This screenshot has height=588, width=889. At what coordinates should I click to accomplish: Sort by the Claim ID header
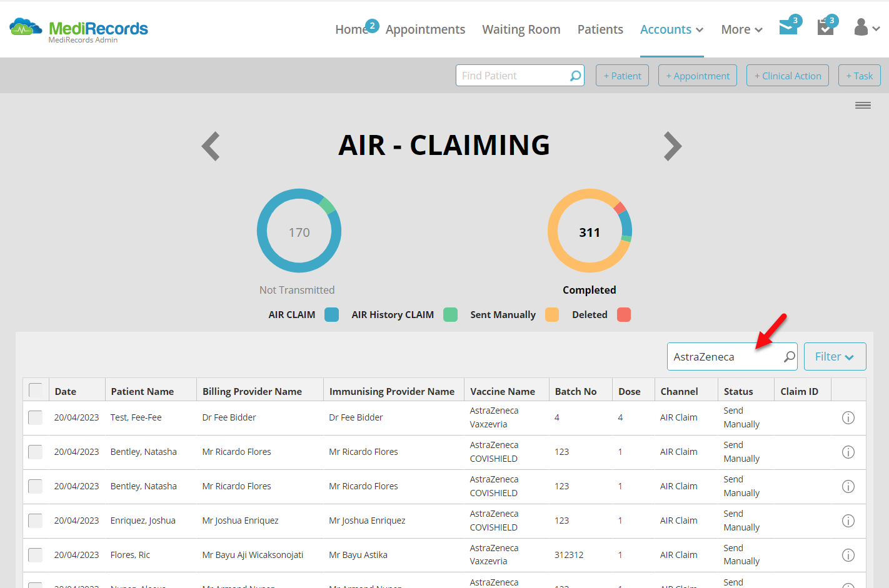pos(799,391)
